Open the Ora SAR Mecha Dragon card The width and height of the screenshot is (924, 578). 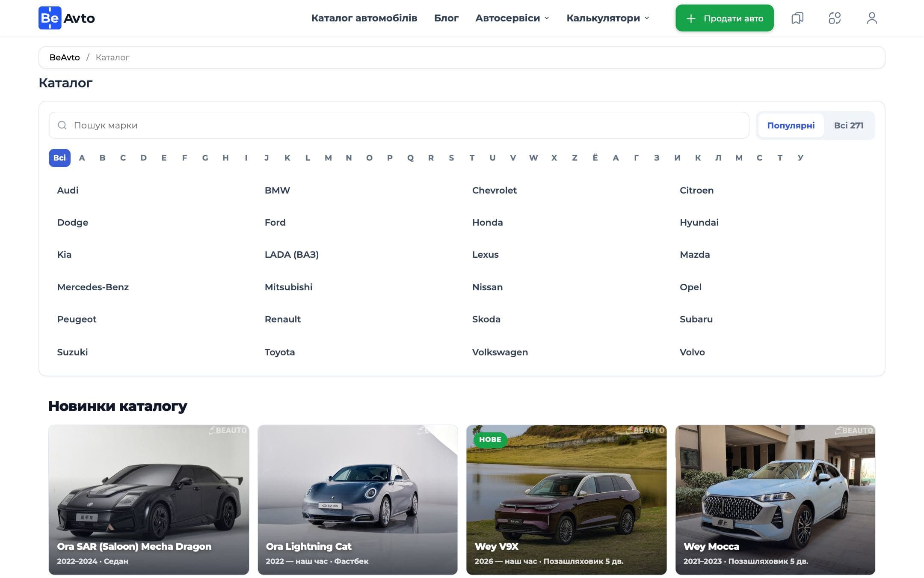[x=149, y=500]
